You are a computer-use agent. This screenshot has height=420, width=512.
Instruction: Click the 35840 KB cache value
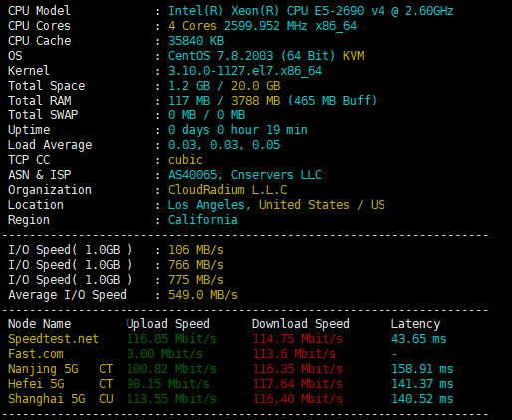pos(196,41)
